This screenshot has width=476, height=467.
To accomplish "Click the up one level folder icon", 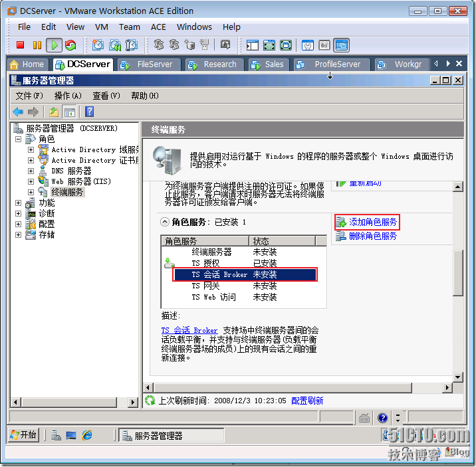I will [x=54, y=112].
